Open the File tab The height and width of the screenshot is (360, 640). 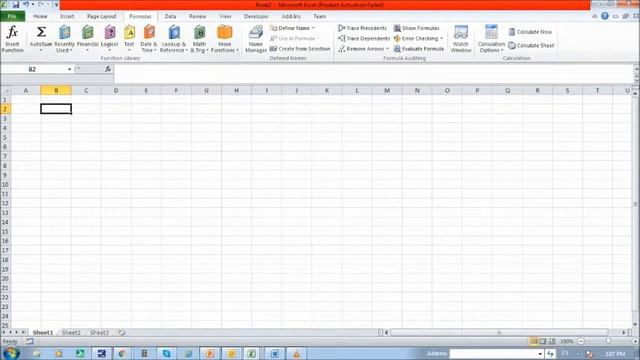click(x=12, y=16)
